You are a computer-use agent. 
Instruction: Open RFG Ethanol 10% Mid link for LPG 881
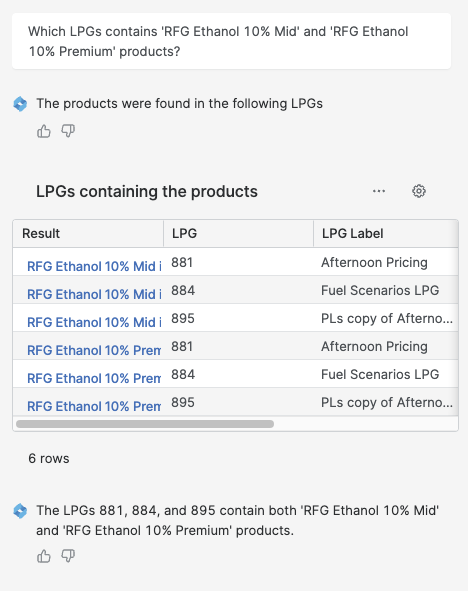tap(94, 266)
